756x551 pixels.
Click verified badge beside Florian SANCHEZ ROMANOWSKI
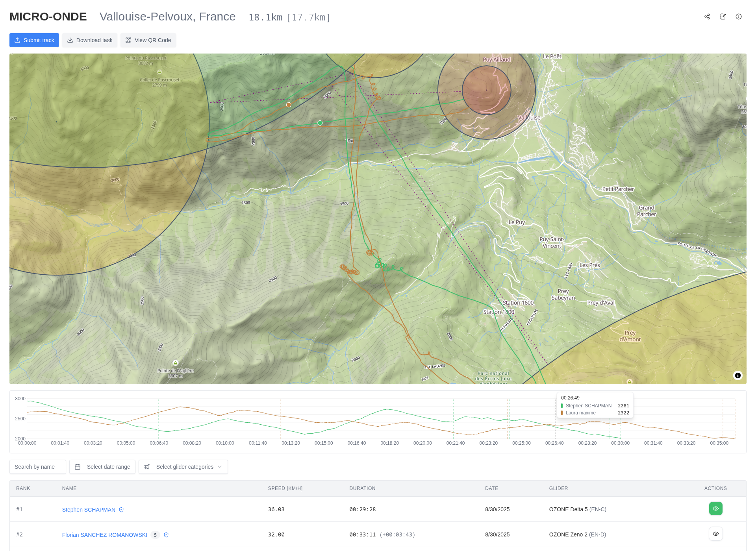pos(166,535)
